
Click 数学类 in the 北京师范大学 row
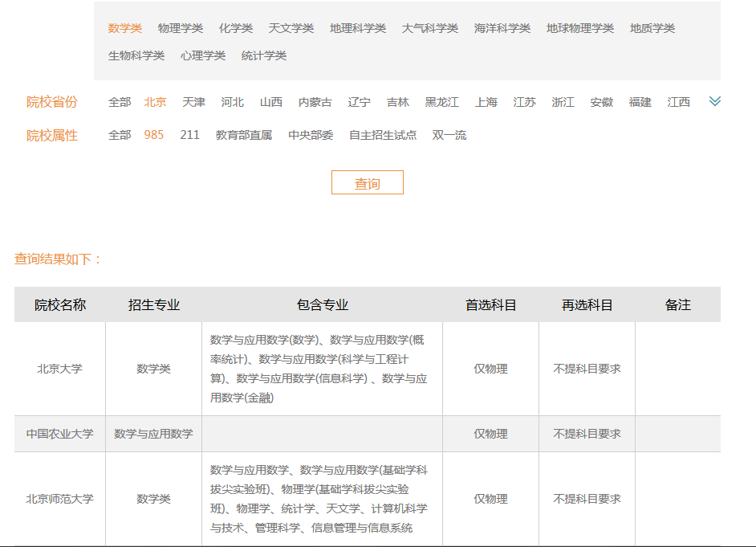(x=153, y=500)
